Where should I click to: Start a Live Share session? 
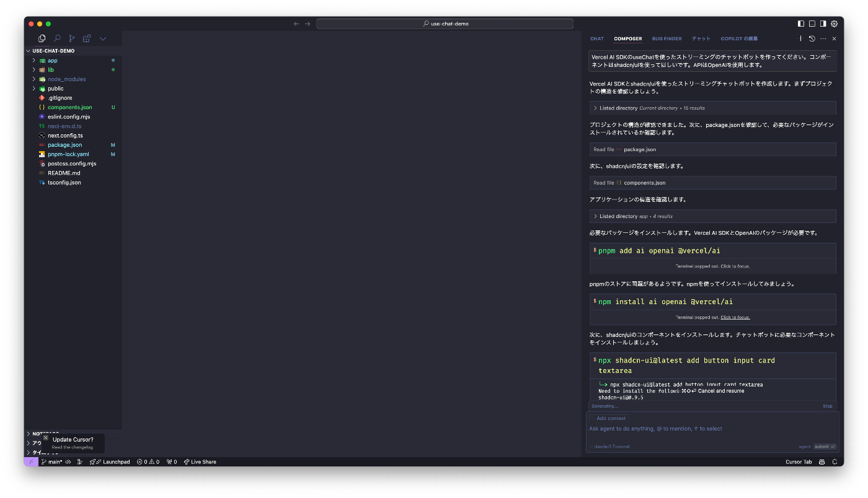tap(200, 462)
